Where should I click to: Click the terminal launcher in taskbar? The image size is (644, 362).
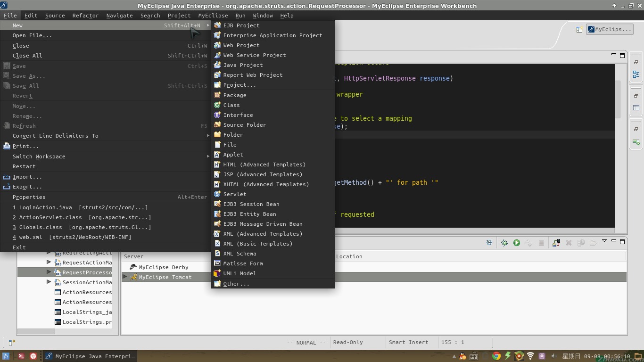pos(21,356)
